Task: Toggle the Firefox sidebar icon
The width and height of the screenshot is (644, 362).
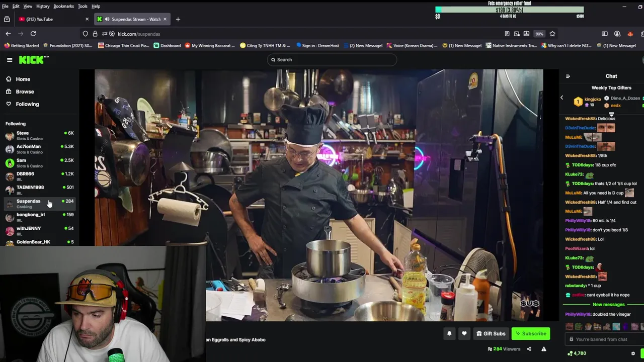Action: pos(605,34)
